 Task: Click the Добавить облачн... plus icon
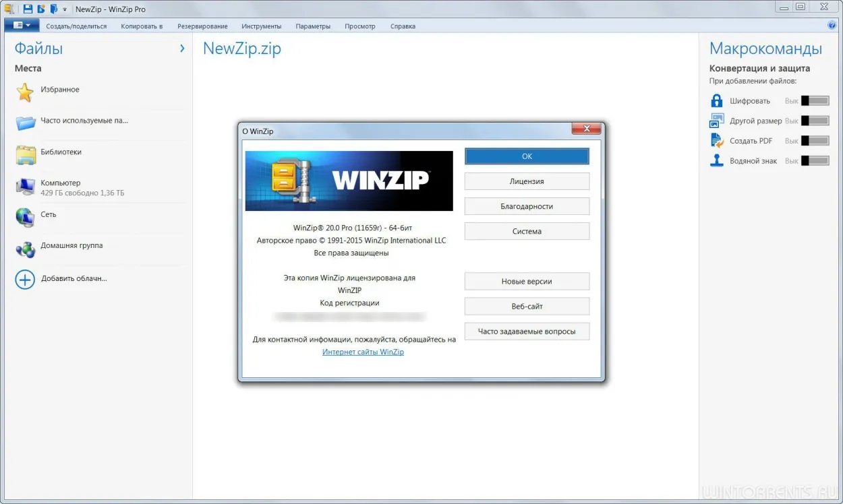(25, 280)
